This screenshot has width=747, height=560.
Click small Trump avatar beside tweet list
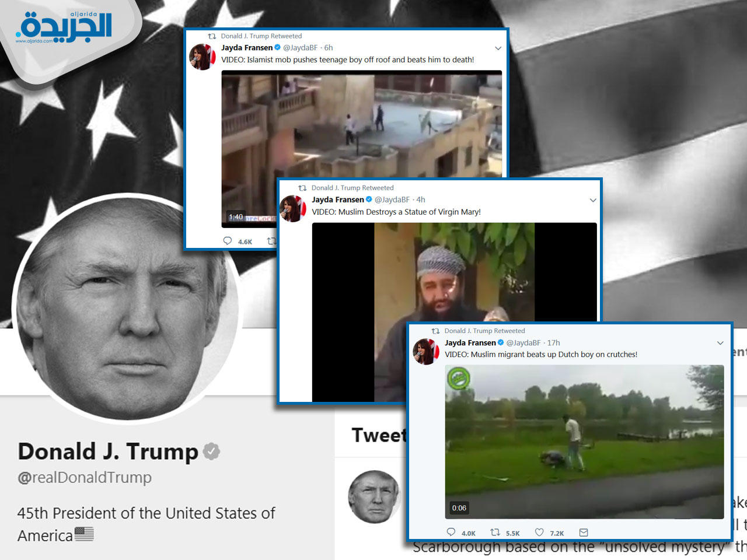[375, 496]
